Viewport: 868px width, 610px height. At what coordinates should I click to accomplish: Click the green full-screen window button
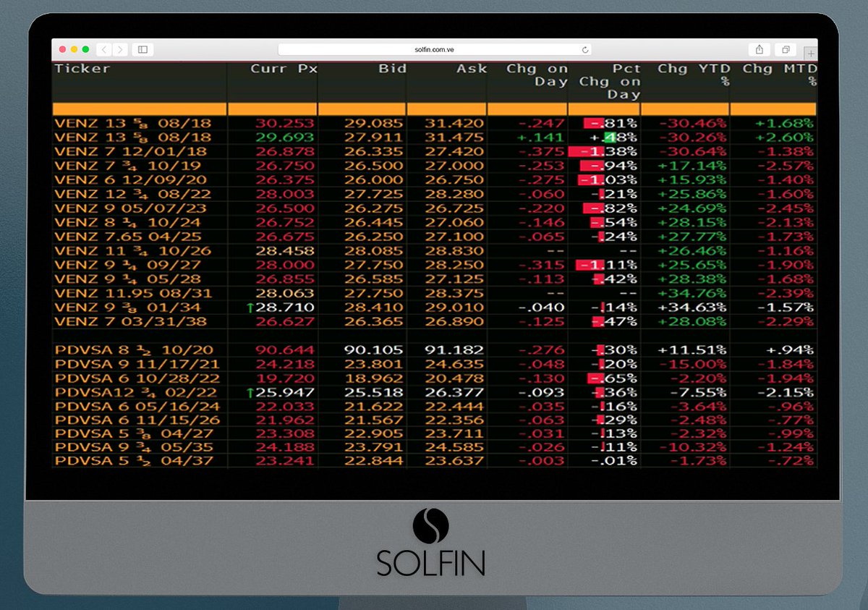[x=85, y=49]
